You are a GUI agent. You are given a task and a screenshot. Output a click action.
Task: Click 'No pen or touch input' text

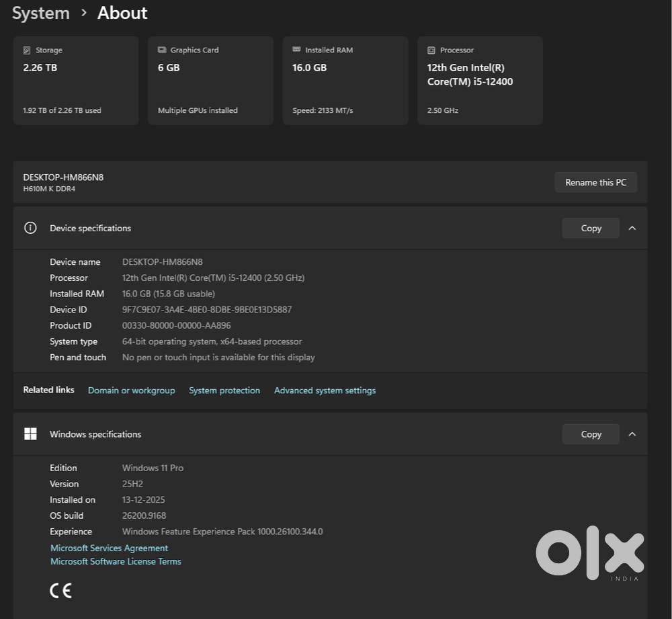[x=218, y=358]
